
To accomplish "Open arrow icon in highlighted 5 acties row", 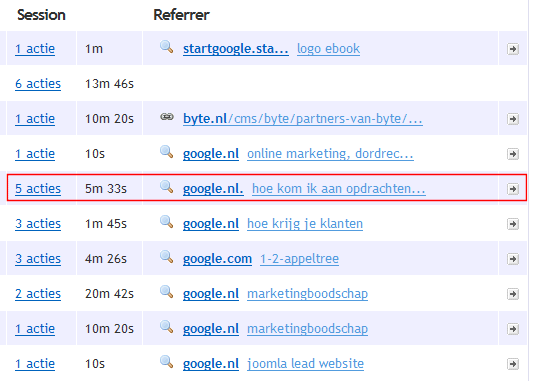I will click(513, 189).
